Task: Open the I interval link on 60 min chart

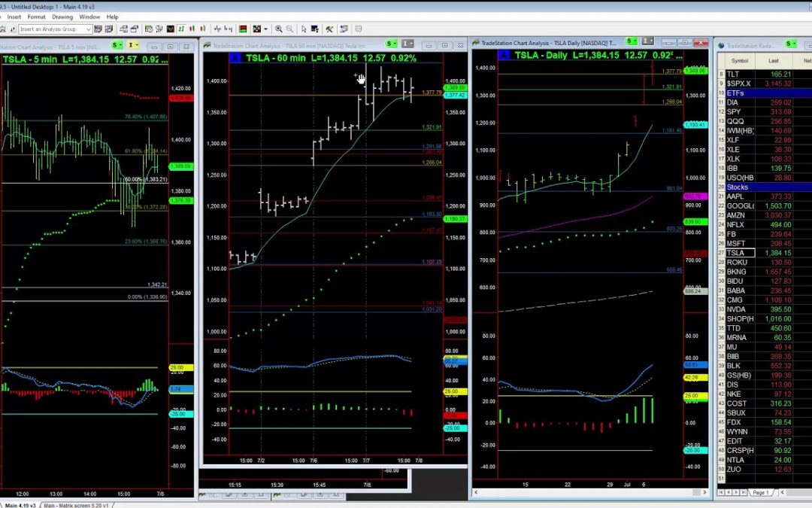Action: click(x=408, y=44)
